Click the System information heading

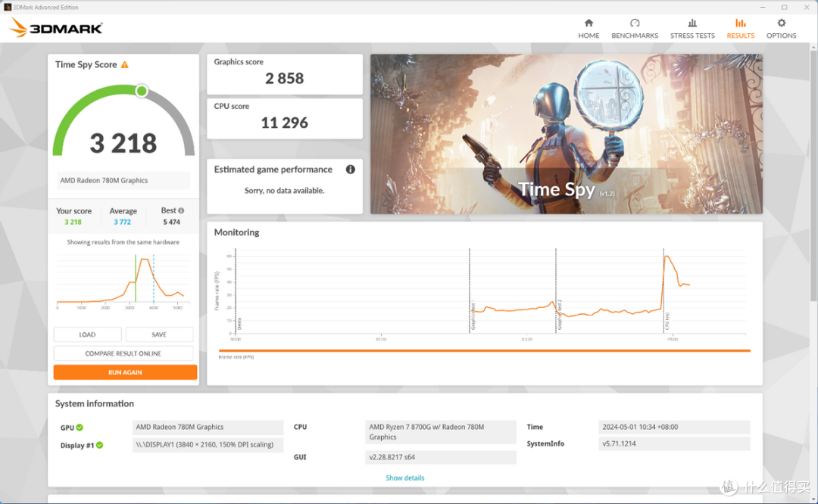tap(95, 404)
